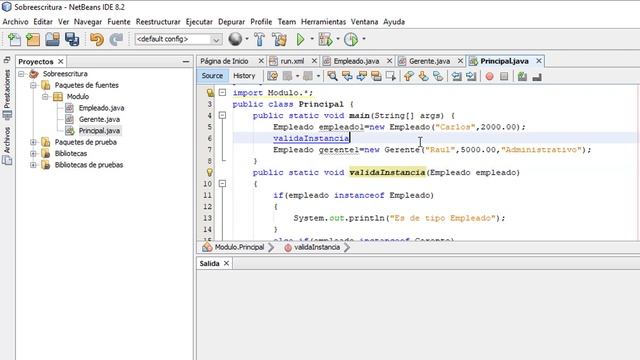Close the Principal.java editor tab
Screen dimensions: 640x360
(x=539, y=61)
